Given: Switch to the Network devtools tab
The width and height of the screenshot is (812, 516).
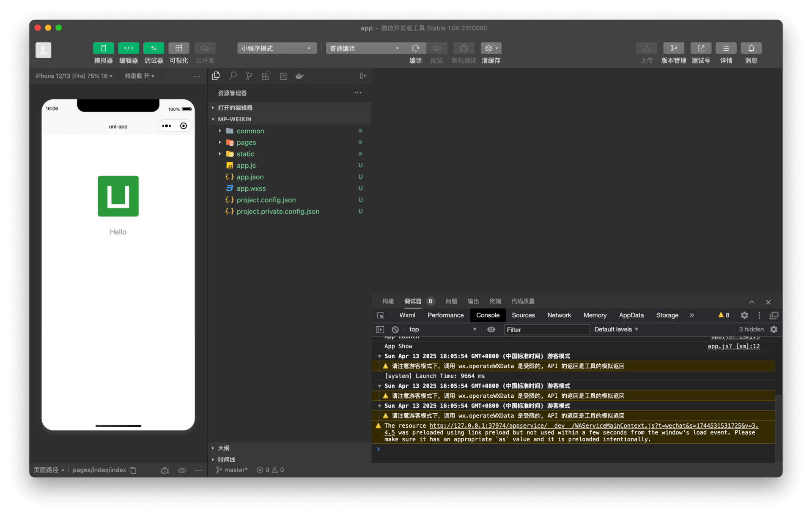Looking at the screenshot, I should point(559,315).
